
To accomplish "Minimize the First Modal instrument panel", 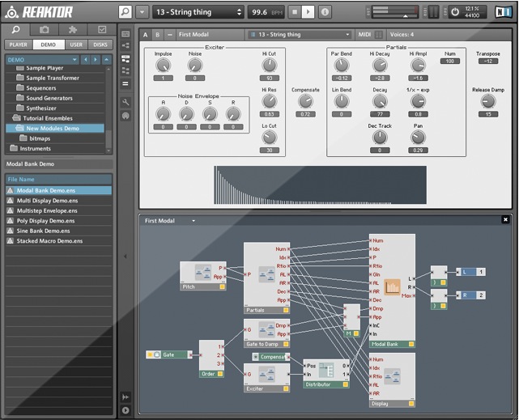I will (170, 35).
